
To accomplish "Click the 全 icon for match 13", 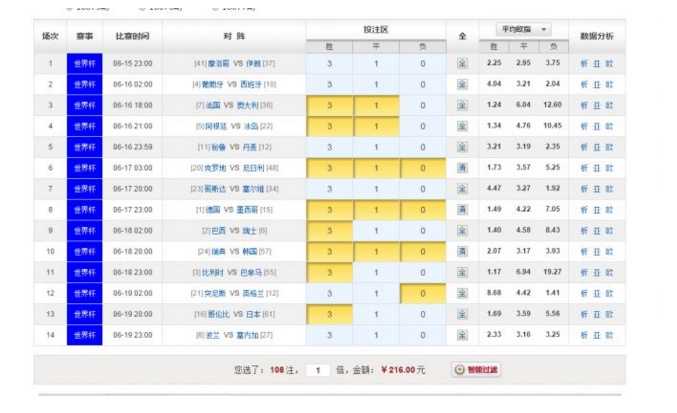I will (462, 314).
